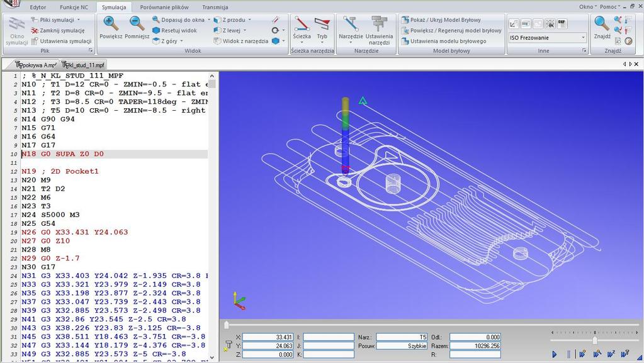Click the simulation progress slider handle

coord(226,325)
